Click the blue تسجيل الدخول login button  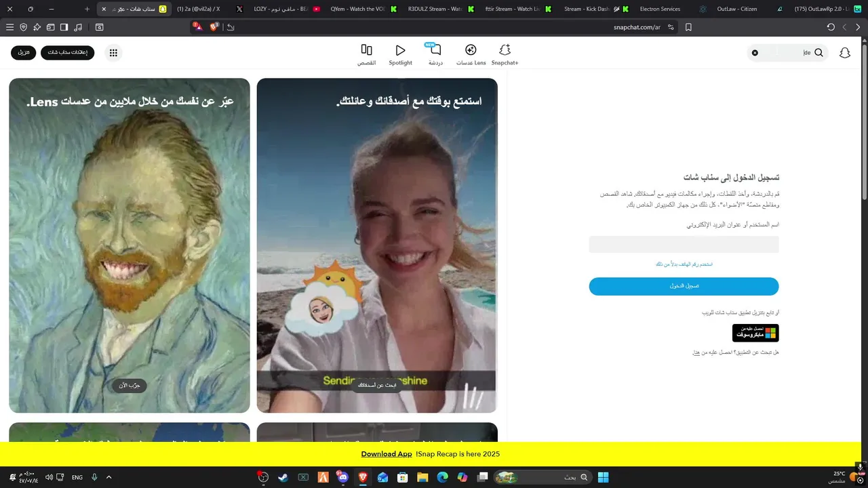[684, 286]
